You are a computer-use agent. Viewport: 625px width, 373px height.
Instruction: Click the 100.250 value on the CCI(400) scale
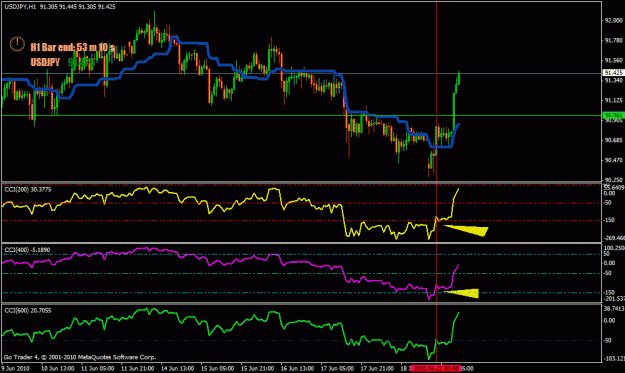coord(614,248)
